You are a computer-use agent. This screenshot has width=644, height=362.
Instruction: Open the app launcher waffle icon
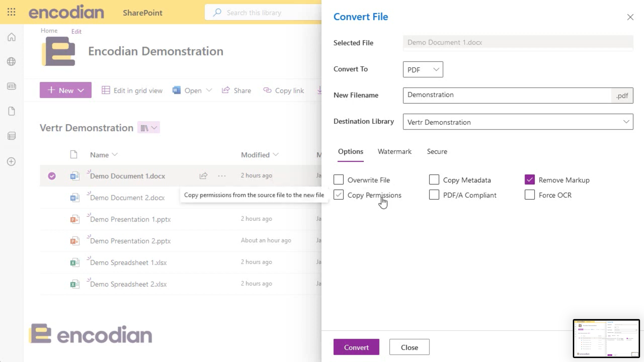tap(11, 12)
